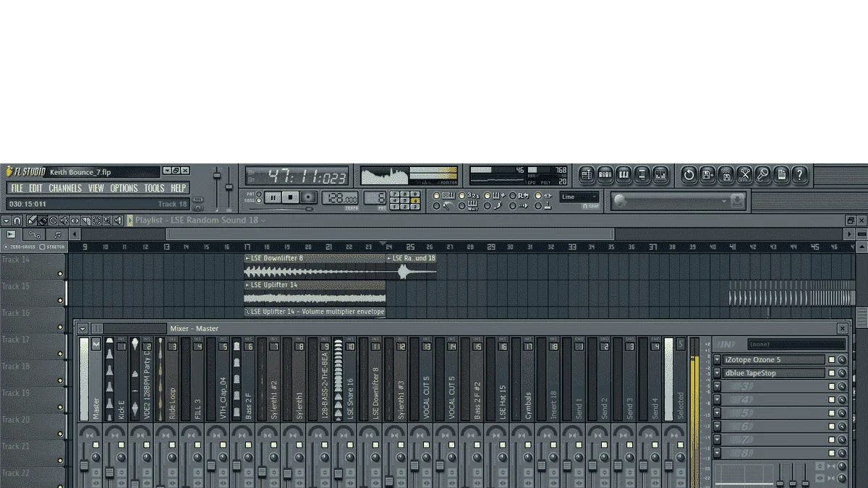Viewport: 868px width, 488px height.
Task: Toggle the iZotope Ozone 5 enable switch
Action: tap(832, 360)
